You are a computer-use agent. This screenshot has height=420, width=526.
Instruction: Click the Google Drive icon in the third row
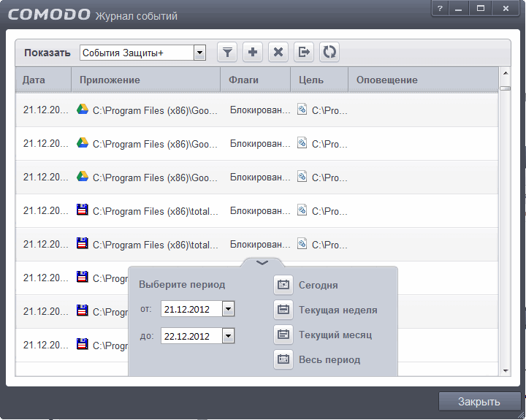[x=82, y=177]
